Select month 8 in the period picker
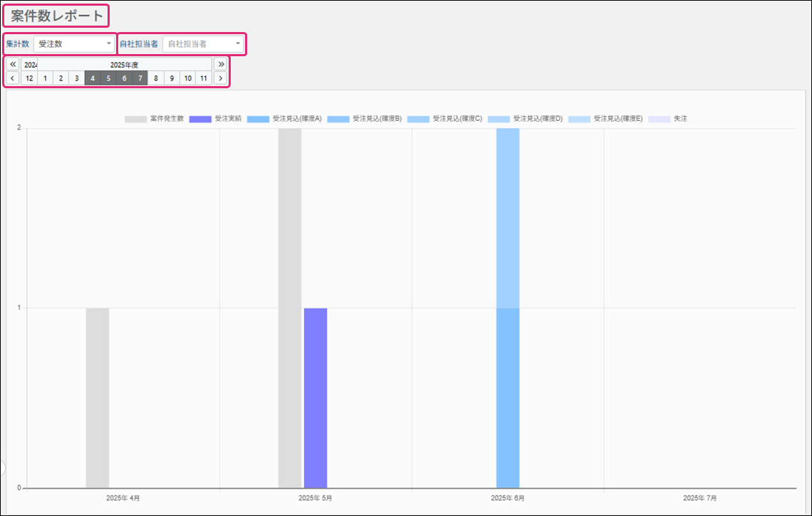 click(x=156, y=78)
